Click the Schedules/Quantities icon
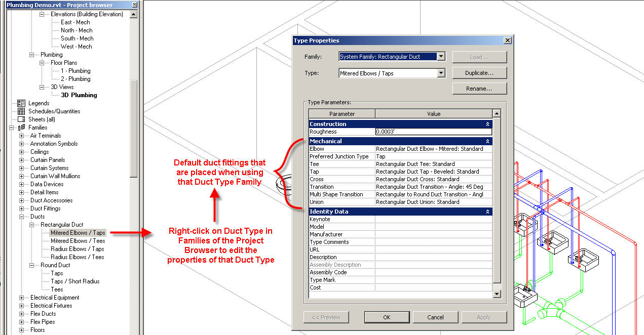The height and width of the screenshot is (335, 644). pyautogui.click(x=21, y=111)
